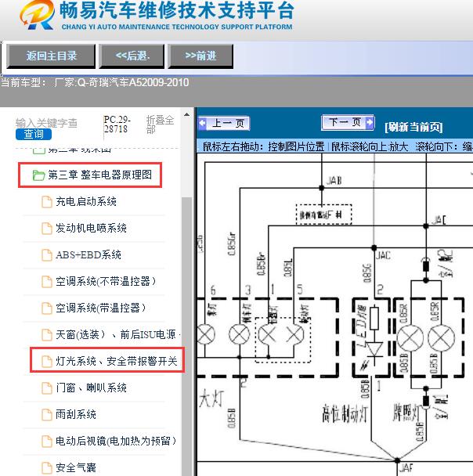The image size is (473, 476).
Task: Click the right arrow icon on 下一页
Action: pyautogui.click(x=370, y=122)
